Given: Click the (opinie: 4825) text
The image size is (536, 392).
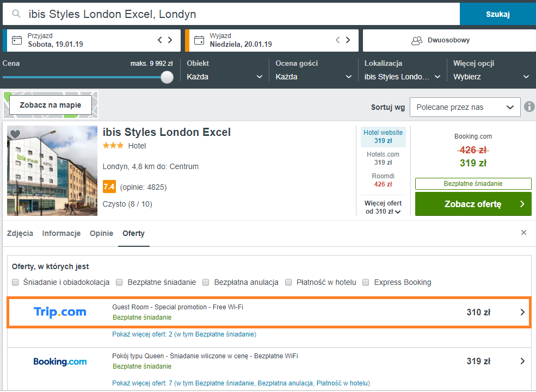Looking at the screenshot, I should pos(144,187).
